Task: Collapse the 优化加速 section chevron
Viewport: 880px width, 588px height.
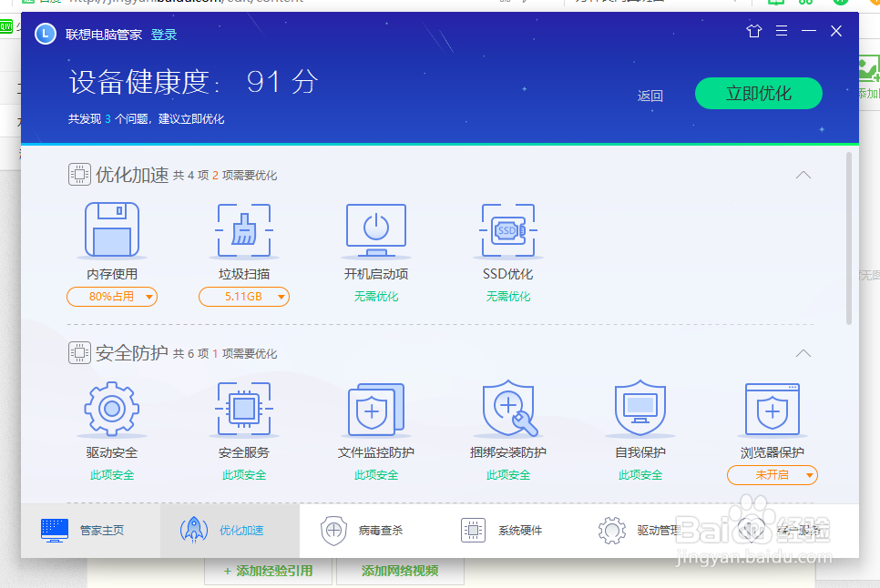Action: pyautogui.click(x=803, y=175)
